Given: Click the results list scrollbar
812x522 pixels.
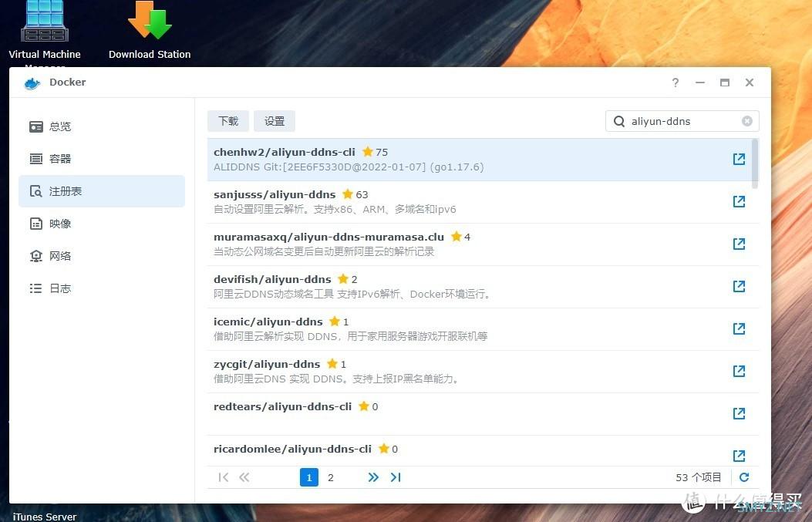Looking at the screenshot, I should (x=756, y=163).
